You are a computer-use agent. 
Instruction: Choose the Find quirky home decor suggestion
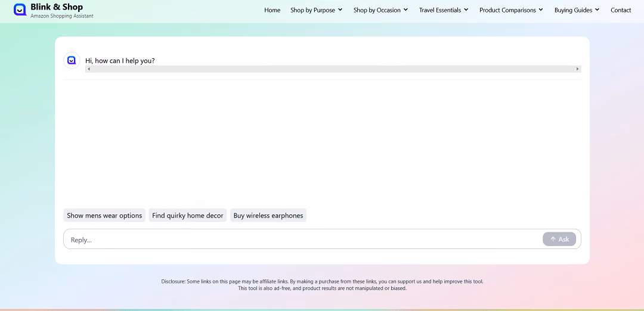[188, 216]
